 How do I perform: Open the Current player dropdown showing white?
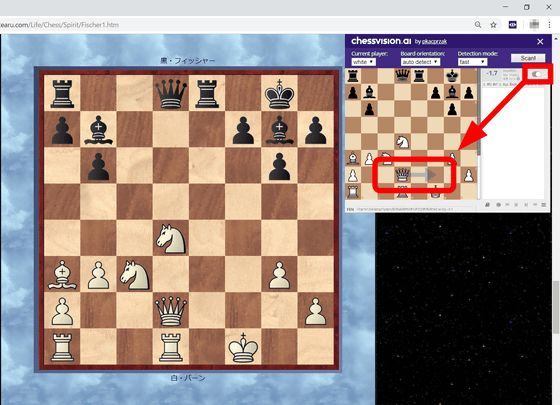point(363,62)
